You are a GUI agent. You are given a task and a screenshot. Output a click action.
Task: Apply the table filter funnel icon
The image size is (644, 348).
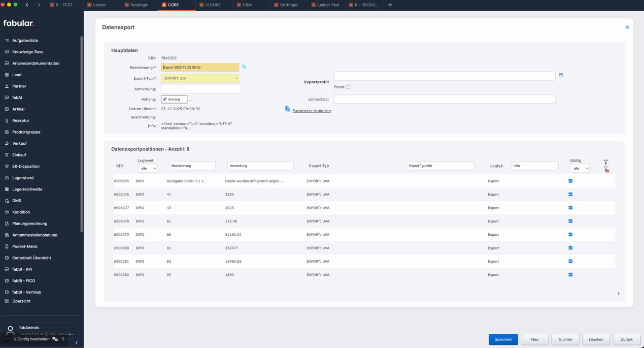(605, 163)
